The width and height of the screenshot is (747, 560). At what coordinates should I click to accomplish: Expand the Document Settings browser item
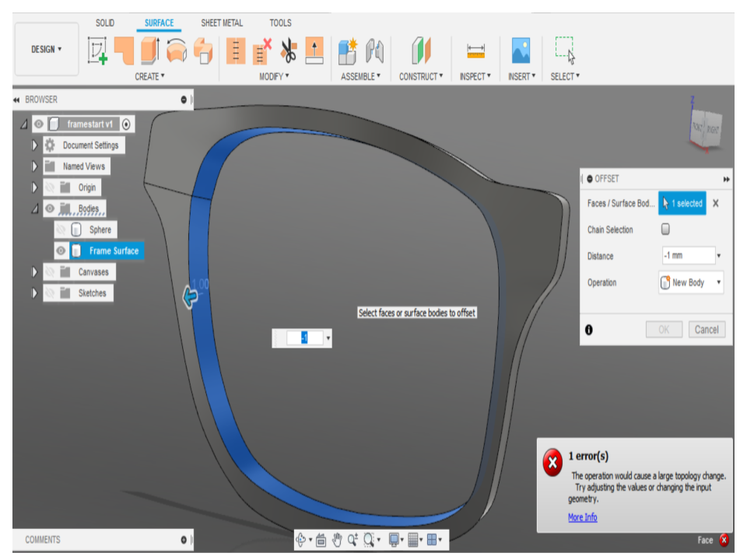34,145
